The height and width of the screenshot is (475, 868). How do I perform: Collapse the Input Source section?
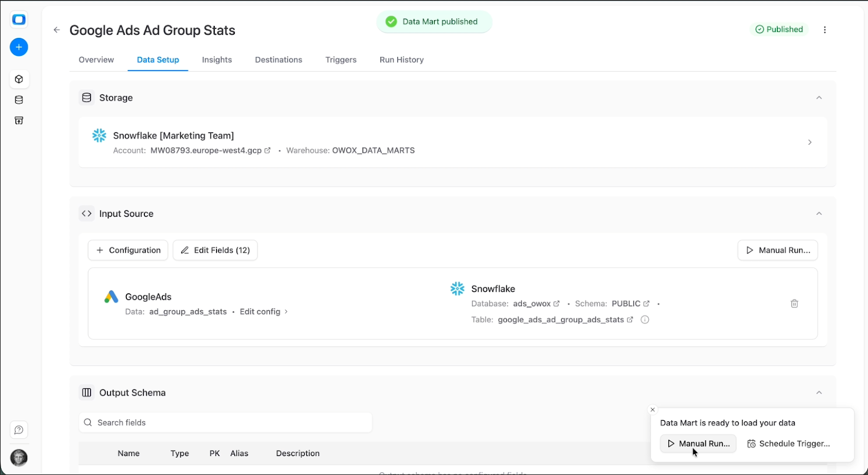(819, 214)
